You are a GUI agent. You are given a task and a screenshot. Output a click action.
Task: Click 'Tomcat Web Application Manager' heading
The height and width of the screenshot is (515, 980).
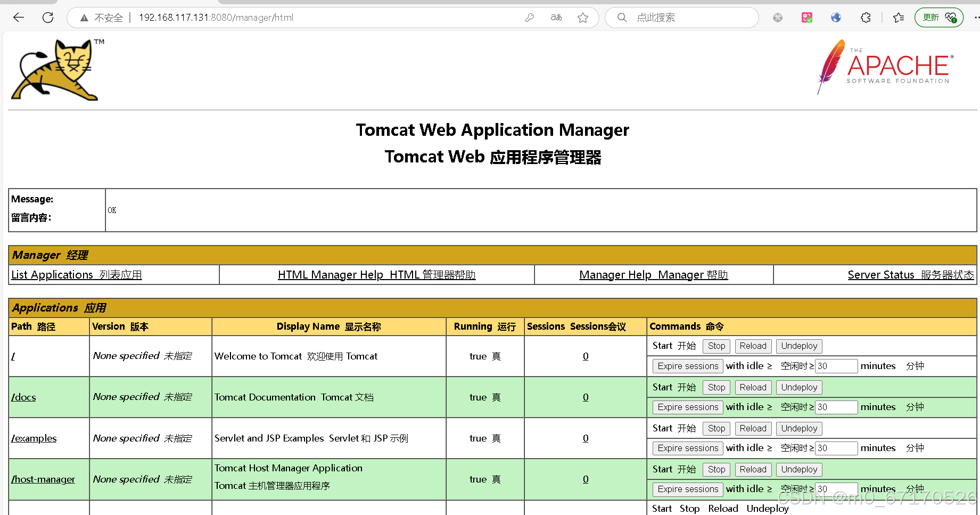click(x=492, y=130)
